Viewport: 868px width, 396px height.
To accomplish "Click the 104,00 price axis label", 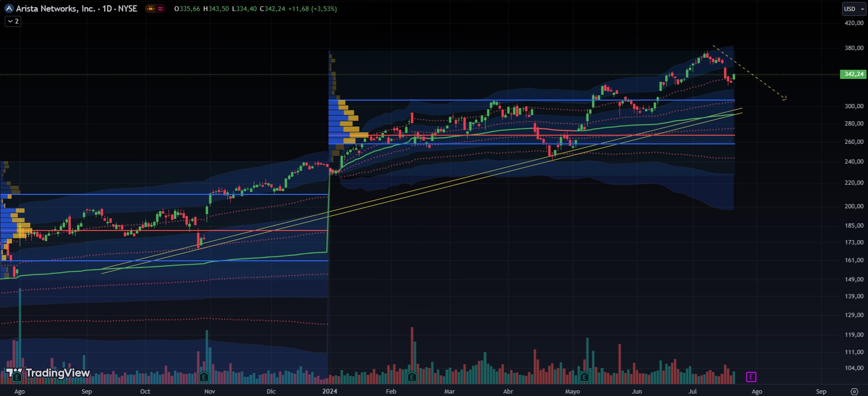I will (x=854, y=368).
